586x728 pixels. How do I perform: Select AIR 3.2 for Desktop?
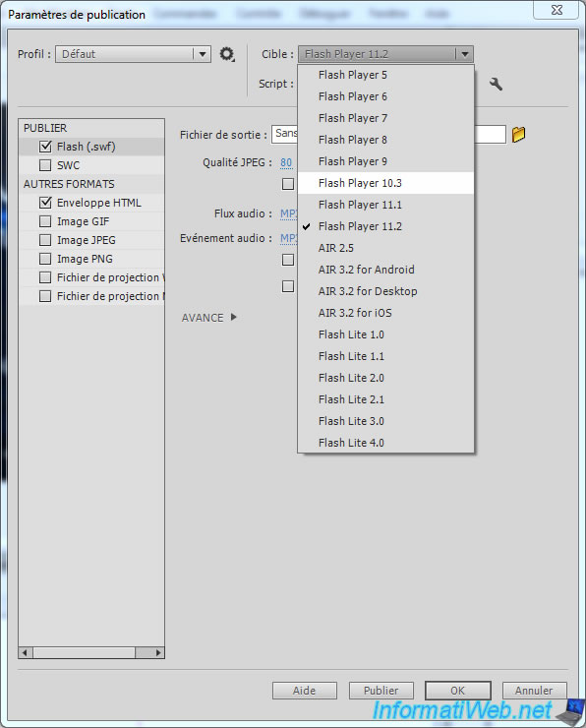pyautogui.click(x=385, y=291)
